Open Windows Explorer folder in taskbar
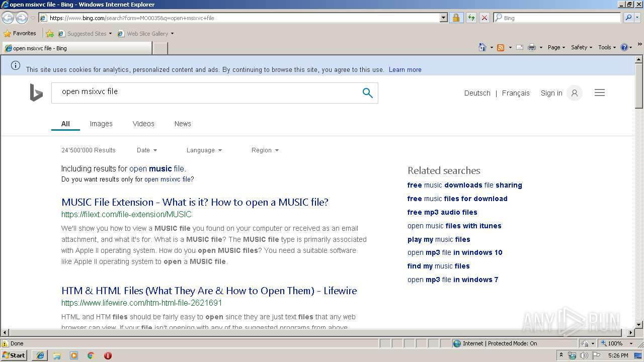The height and width of the screenshot is (362, 644). tap(57, 355)
